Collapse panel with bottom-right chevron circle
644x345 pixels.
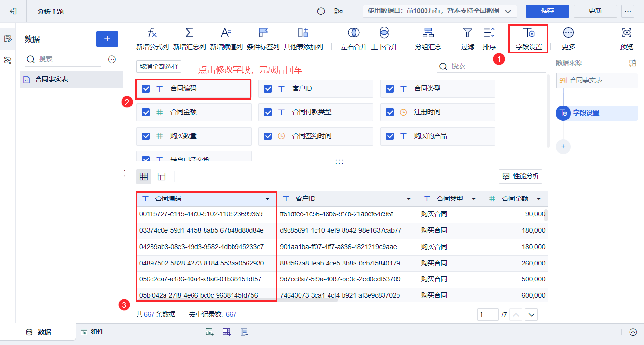(633, 332)
